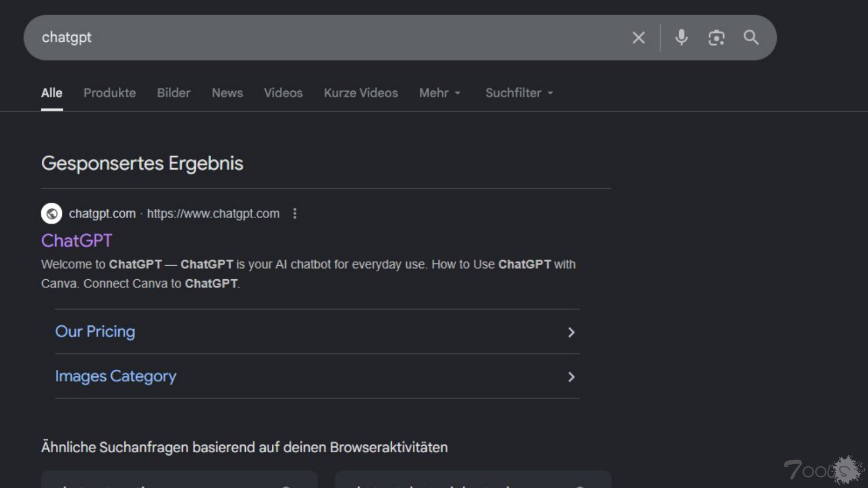The image size is (868, 488).
Task: Open the ChatGPT result title link
Action: point(76,240)
